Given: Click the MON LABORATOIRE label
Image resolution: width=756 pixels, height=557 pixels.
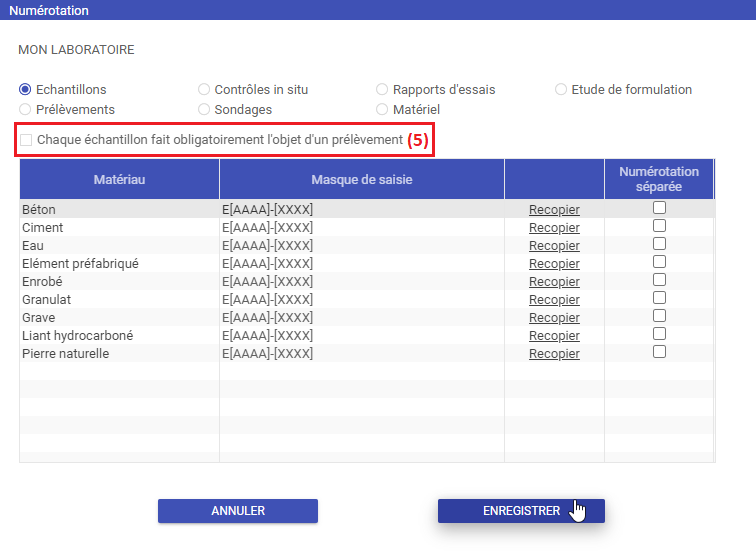Looking at the screenshot, I should tap(76, 50).
